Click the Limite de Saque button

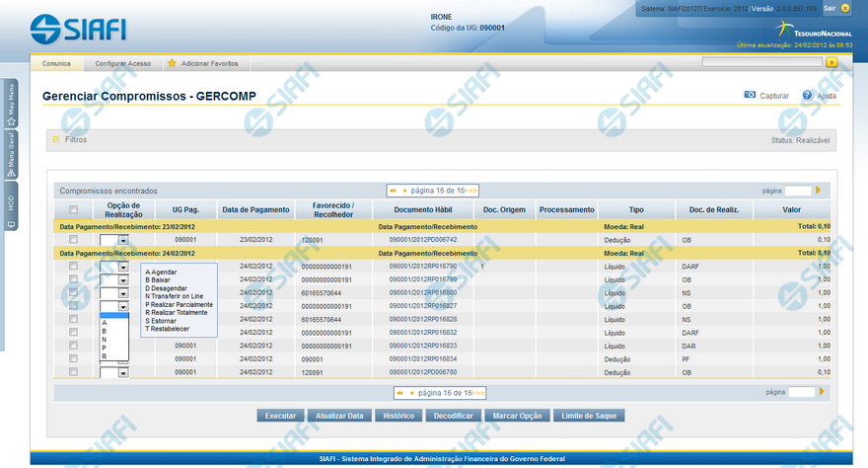[589, 416]
